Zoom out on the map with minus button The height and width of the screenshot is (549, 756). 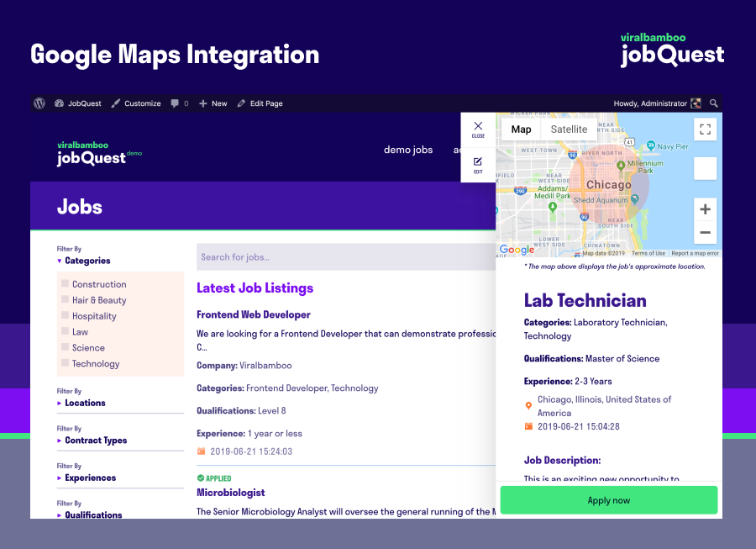click(706, 233)
